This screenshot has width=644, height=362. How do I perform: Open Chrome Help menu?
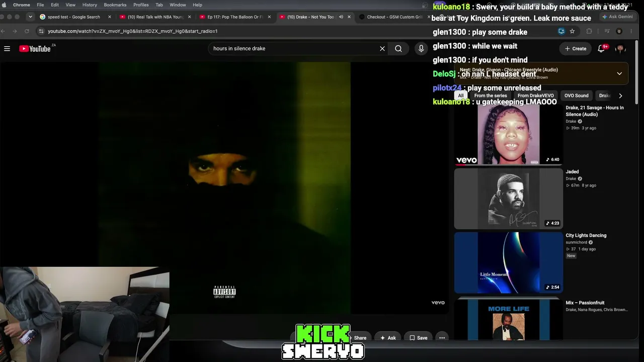197,5
